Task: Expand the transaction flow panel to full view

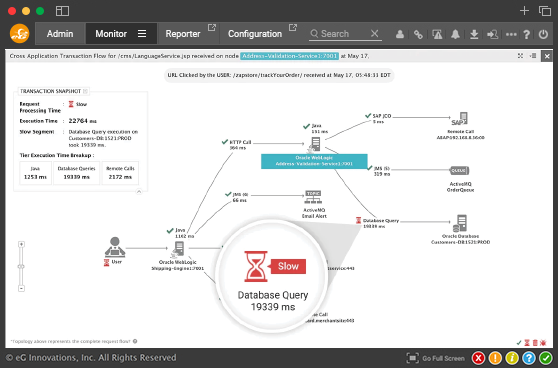Action: point(520,56)
